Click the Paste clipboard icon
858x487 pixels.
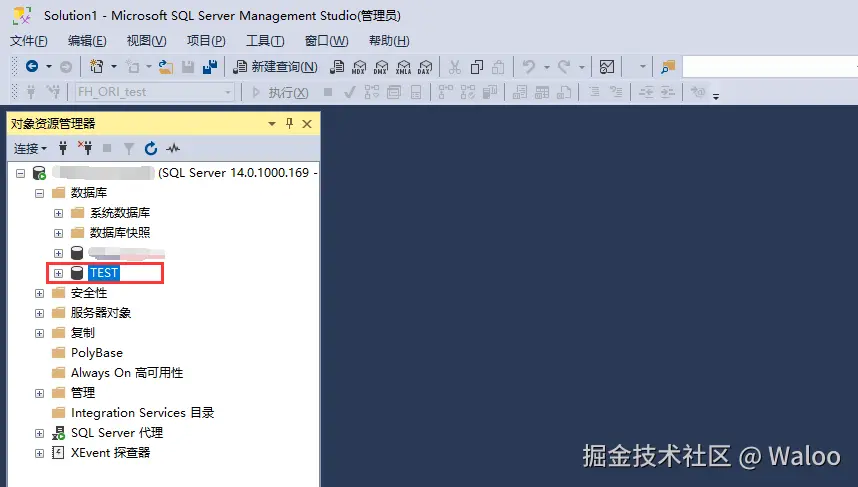(x=498, y=67)
